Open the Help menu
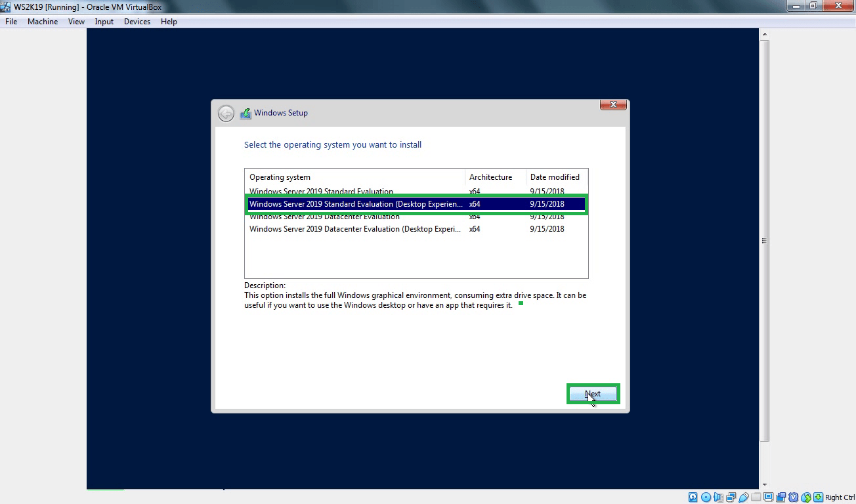Image resolution: width=856 pixels, height=504 pixels. (x=169, y=22)
